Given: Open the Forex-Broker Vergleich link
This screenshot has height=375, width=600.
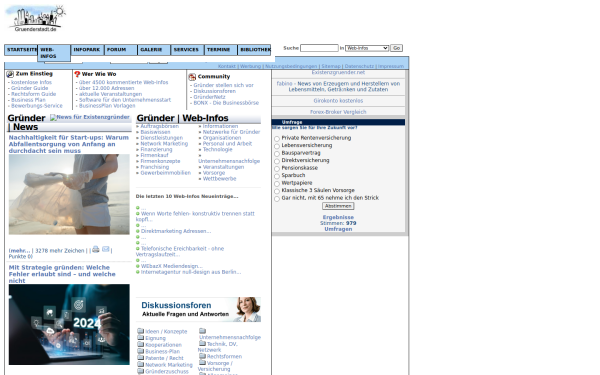Looking at the screenshot, I should 338,112.
